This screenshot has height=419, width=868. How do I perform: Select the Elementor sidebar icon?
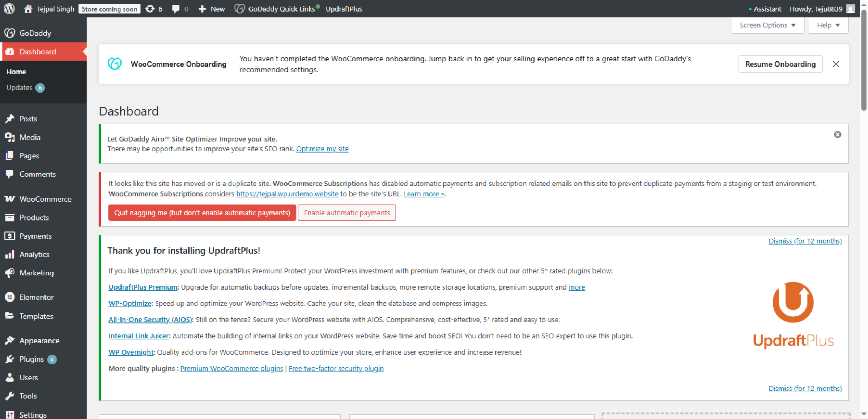10,297
